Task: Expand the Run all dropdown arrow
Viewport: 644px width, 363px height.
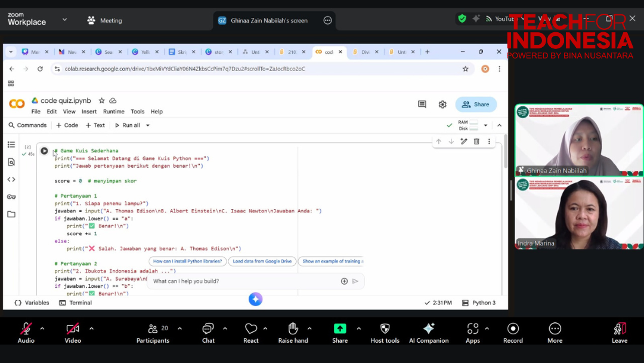Action: pos(148,125)
